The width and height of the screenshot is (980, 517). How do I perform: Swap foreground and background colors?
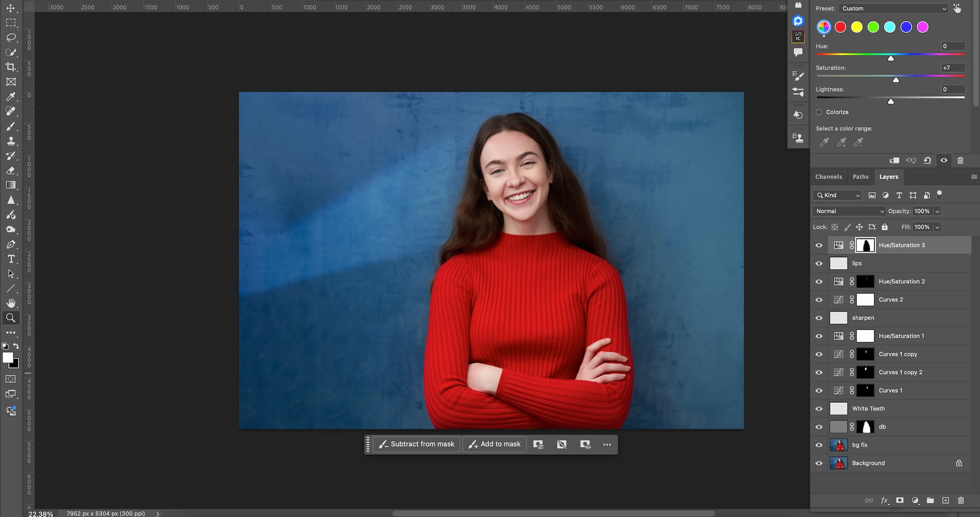click(x=16, y=346)
